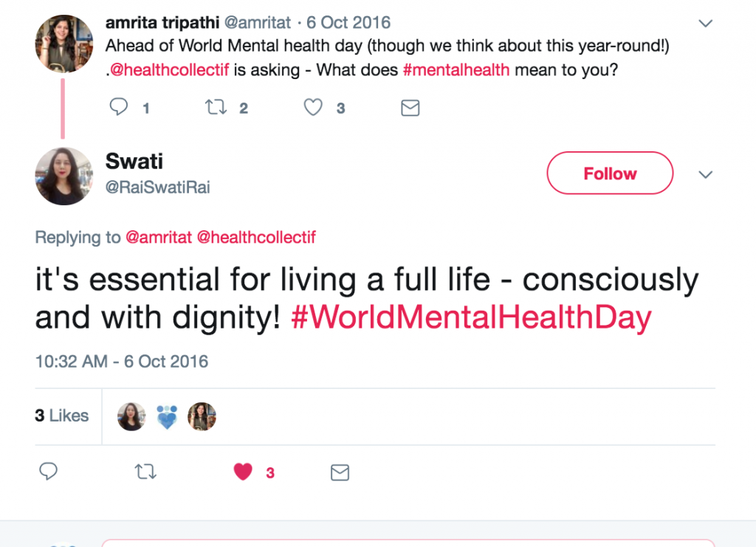The height and width of the screenshot is (547, 756).
Task: Unlike Swati's tweet with red heart
Action: (243, 472)
